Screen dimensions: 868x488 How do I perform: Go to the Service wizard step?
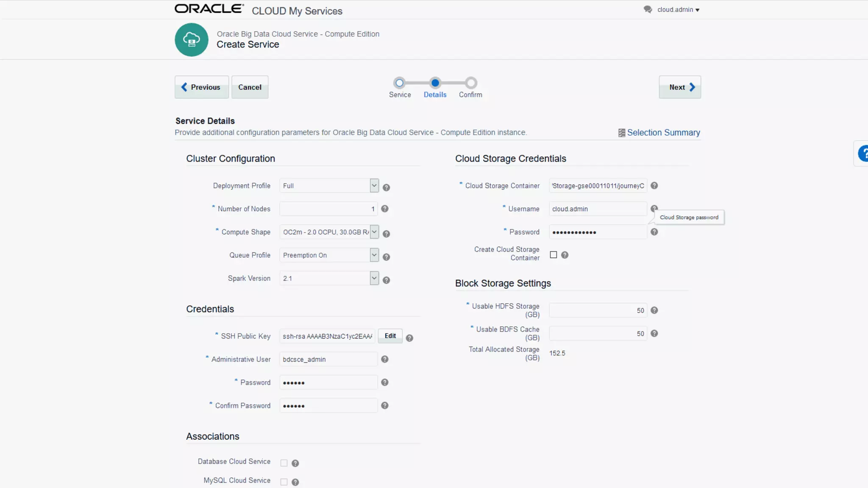pyautogui.click(x=399, y=83)
